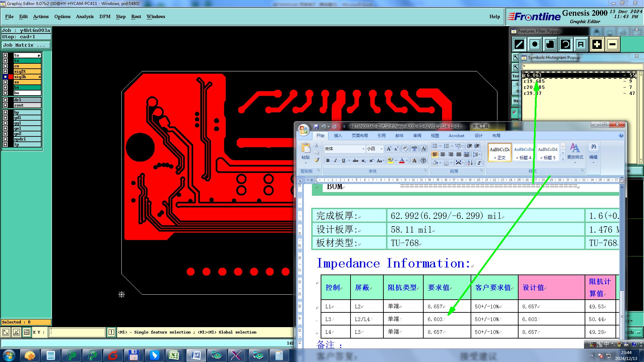This screenshot has height=362, width=644.
Task: Click the Job Matrix button
Action: (x=26, y=45)
